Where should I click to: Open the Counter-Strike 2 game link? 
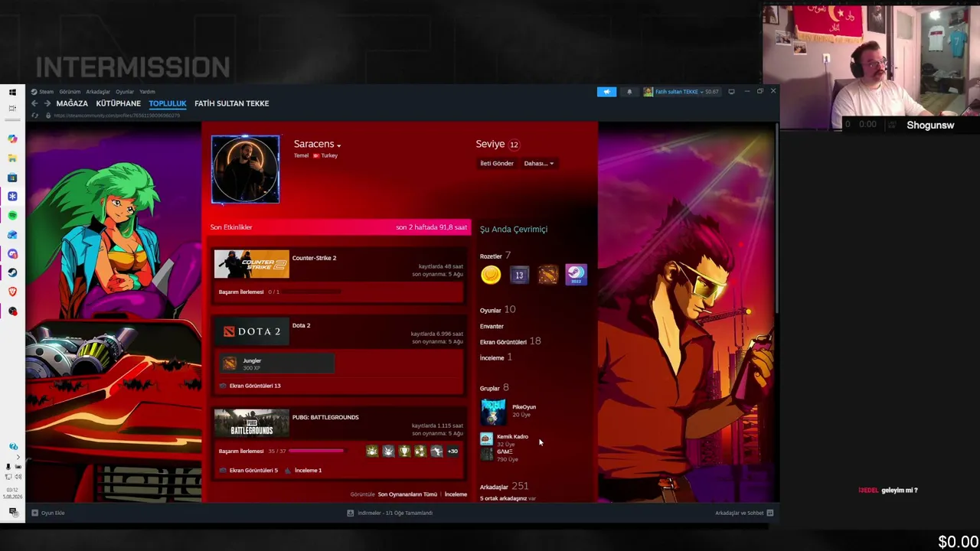[314, 258]
